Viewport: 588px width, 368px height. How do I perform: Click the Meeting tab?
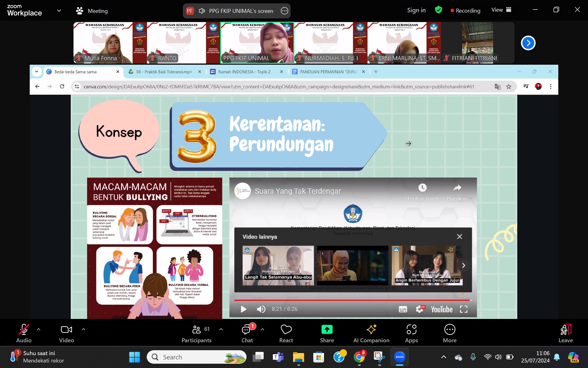point(92,11)
